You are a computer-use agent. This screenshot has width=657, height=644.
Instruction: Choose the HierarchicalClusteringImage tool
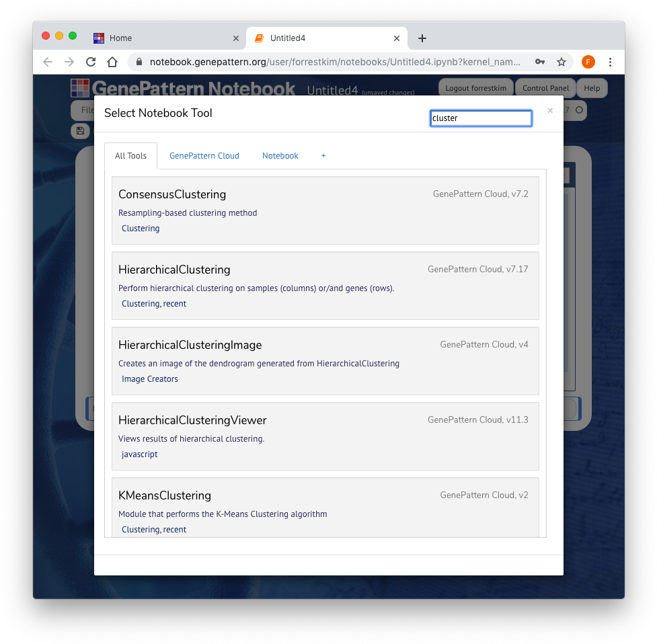(x=325, y=361)
